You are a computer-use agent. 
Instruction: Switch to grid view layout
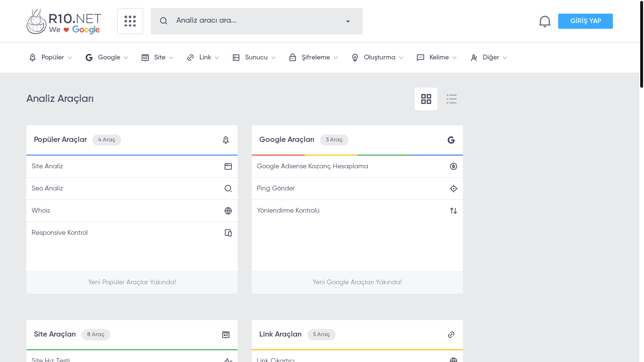click(426, 99)
